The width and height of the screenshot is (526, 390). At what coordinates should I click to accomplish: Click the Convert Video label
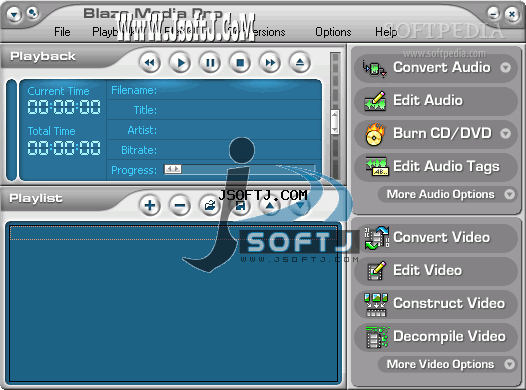[x=441, y=237]
